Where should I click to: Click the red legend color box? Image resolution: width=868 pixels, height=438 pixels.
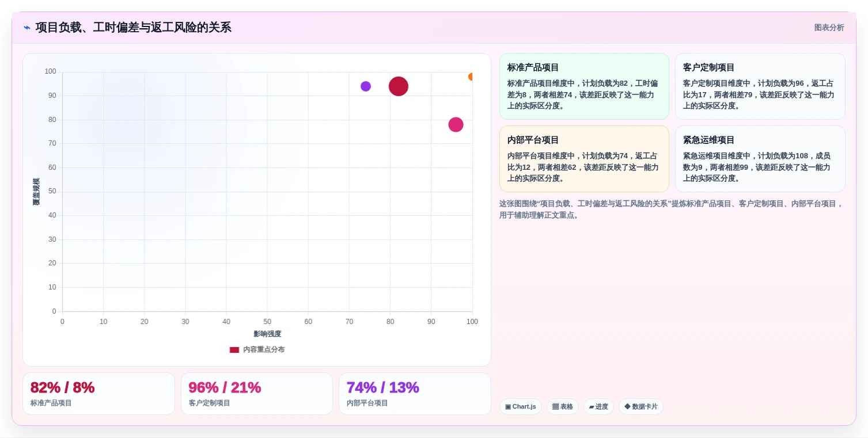point(234,350)
